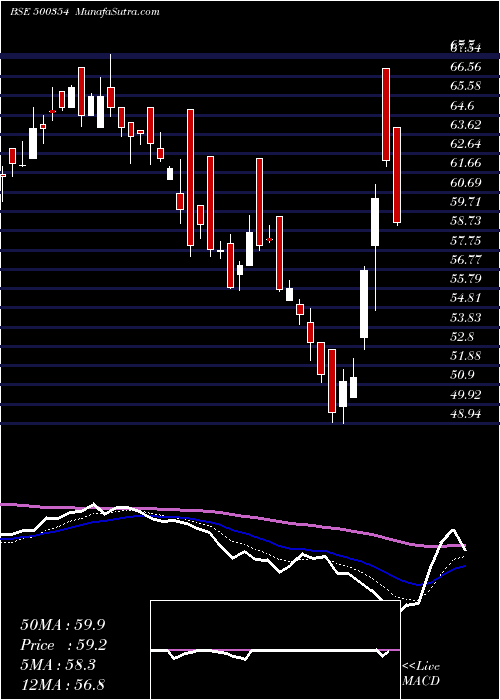Click the 56.77 price axis label
Screen dimensions: 500x700
coord(466,260)
